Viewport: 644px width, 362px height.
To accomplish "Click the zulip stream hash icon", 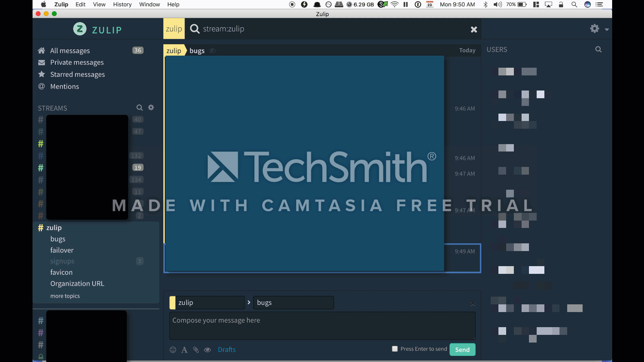I will [x=41, y=228].
